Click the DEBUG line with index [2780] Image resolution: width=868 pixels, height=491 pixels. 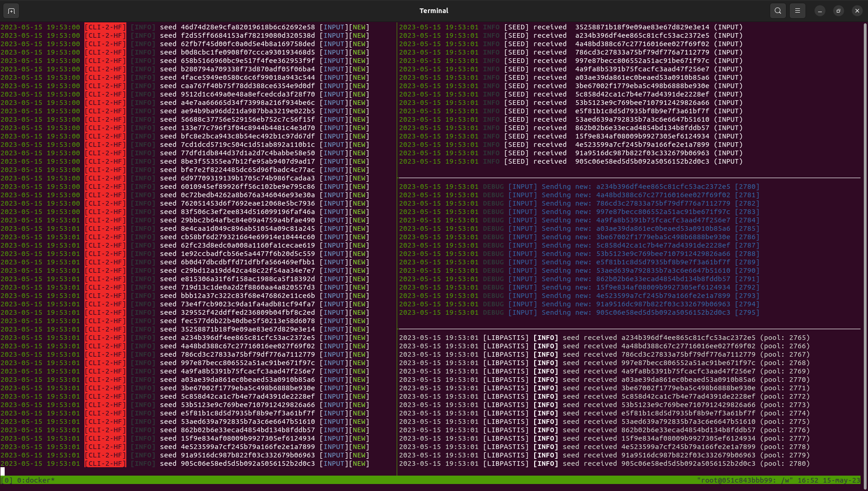point(579,187)
